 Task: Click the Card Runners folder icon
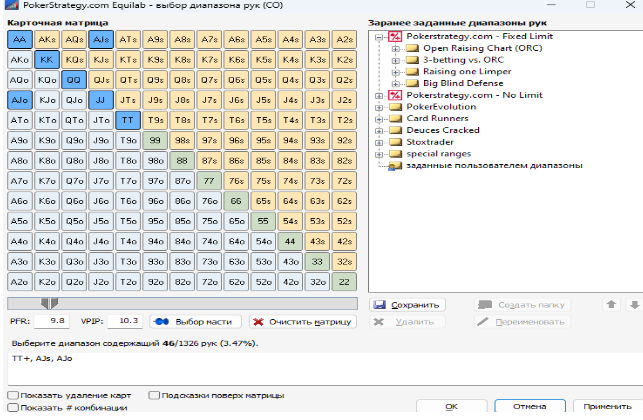coord(395,119)
